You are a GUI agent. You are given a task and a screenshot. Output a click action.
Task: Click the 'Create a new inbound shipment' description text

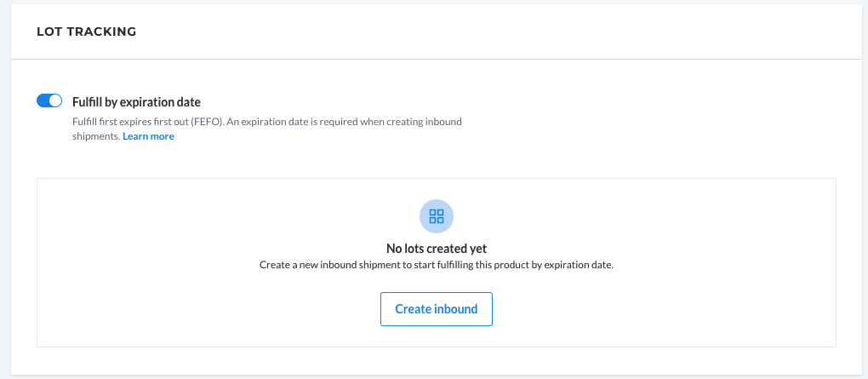point(437,265)
